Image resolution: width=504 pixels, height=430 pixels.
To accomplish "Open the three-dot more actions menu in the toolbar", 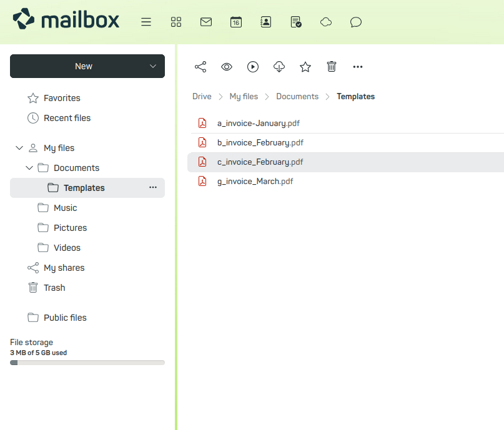I will [x=358, y=67].
